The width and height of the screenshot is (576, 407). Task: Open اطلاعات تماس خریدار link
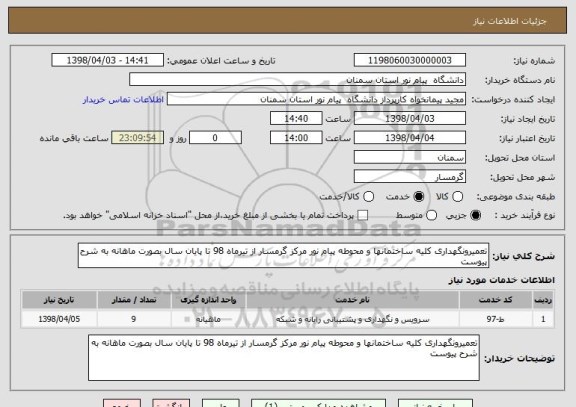[123, 100]
